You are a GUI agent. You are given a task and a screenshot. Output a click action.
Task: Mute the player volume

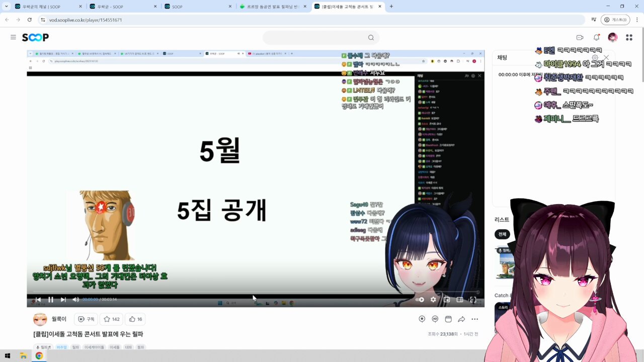[75, 300]
